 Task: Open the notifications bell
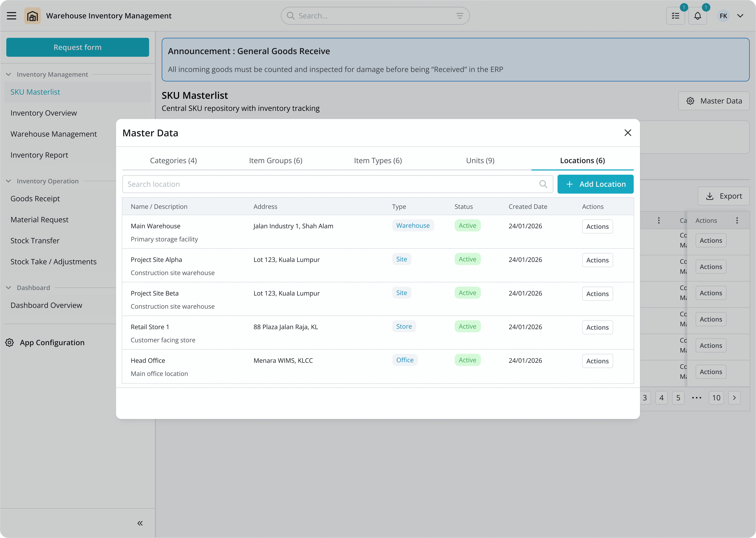click(698, 16)
